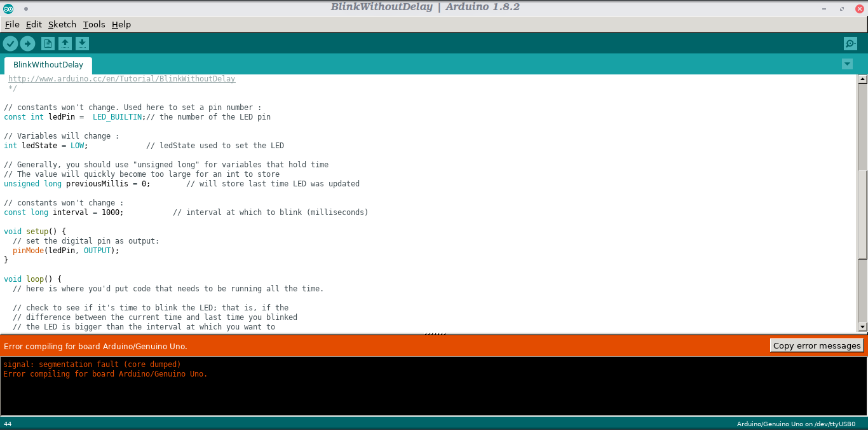The width and height of the screenshot is (868, 430).
Task: Open the Tools menu
Action: [94, 24]
